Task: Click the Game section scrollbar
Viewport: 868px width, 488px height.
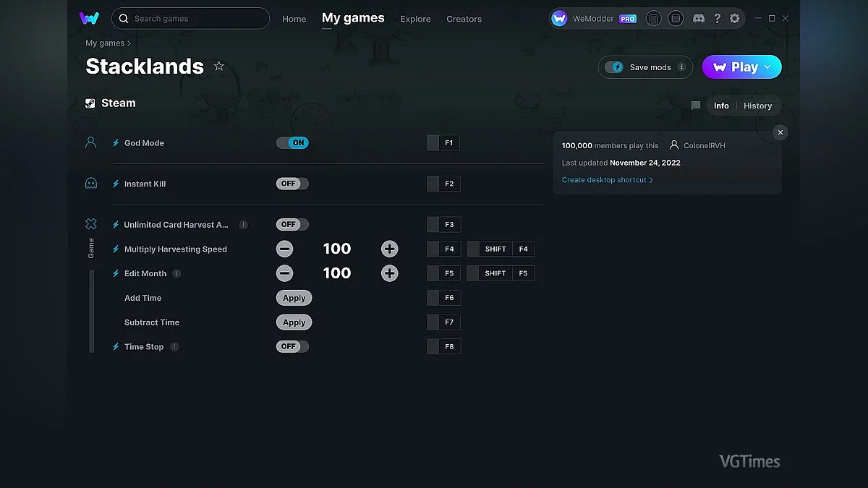Action: click(91, 311)
